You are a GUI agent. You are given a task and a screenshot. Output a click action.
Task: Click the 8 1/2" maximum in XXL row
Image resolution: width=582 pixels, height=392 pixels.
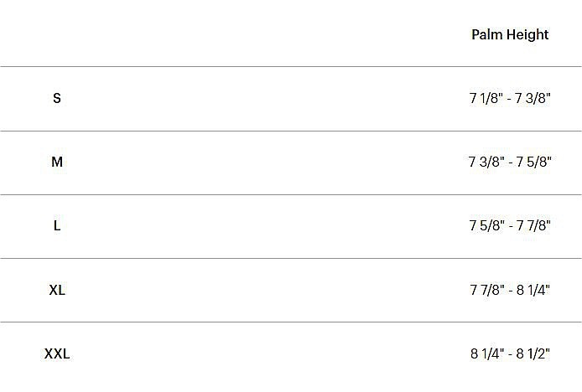pos(533,353)
